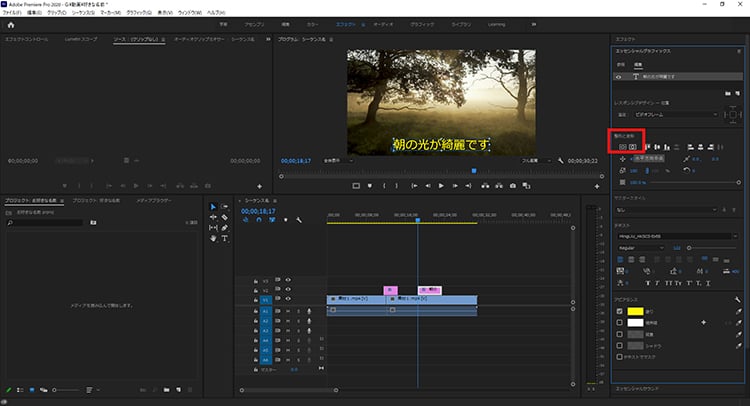Toggle V1 track output eye
Image resolution: width=750 pixels, height=406 pixels.
click(288, 299)
